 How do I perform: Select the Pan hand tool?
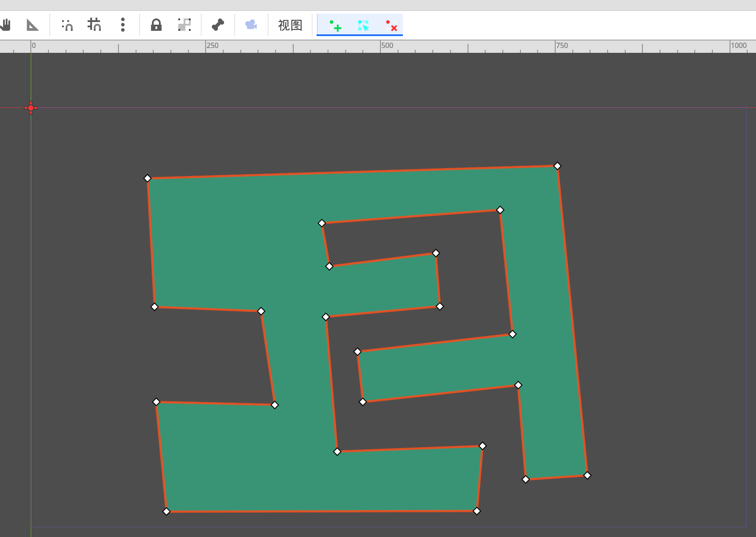[x=5, y=25]
